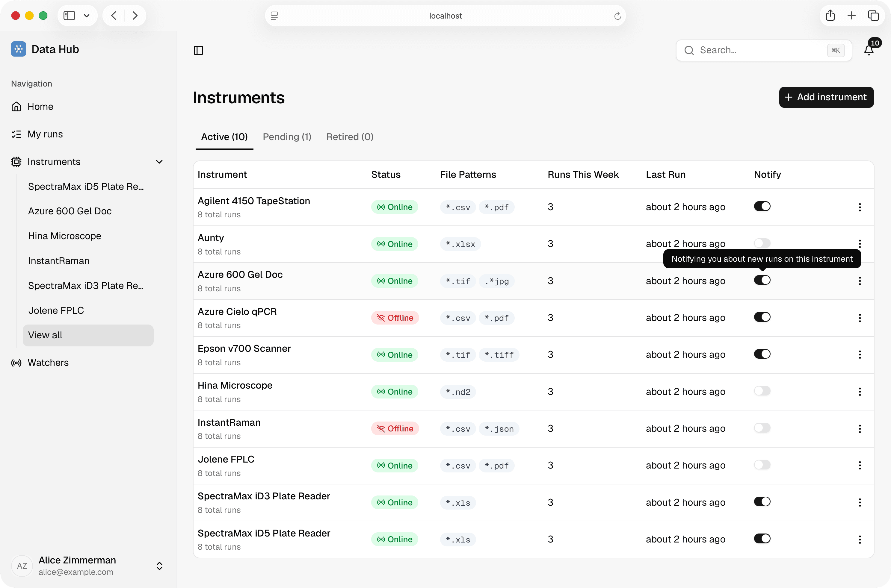Go back in browser history

(114, 15)
